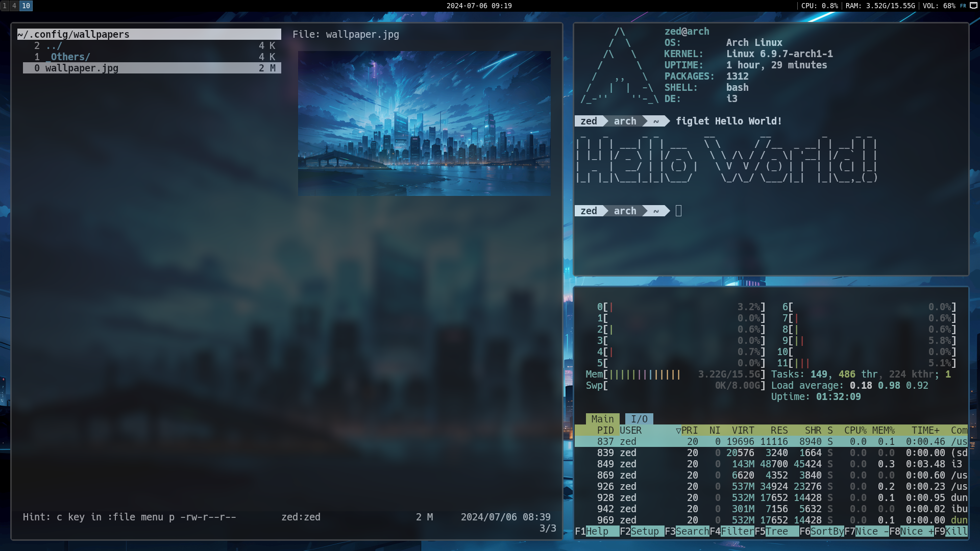Click the sort arrow beside the PRI column
The width and height of the screenshot is (980, 551).
(x=678, y=431)
